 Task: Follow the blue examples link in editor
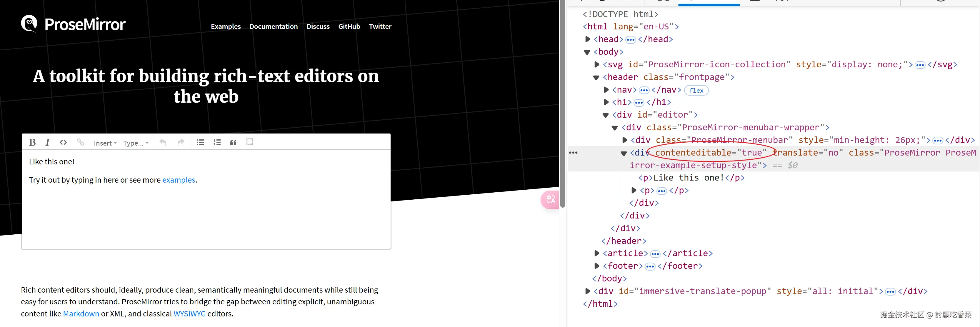179,180
